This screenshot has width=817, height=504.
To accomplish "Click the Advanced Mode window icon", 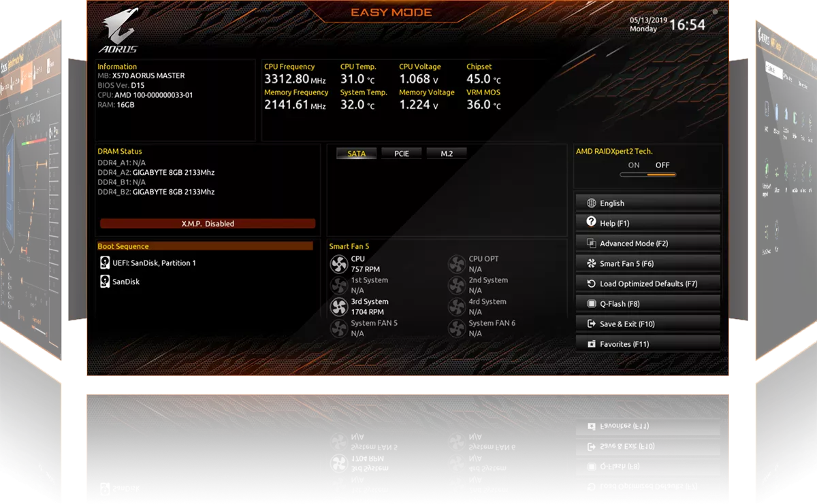I will coord(591,243).
